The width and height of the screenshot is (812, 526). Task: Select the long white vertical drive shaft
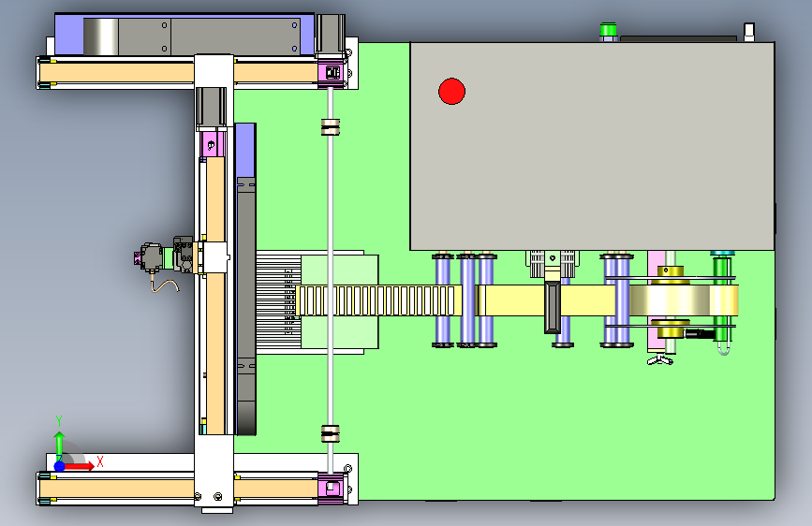(x=330, y=280)
